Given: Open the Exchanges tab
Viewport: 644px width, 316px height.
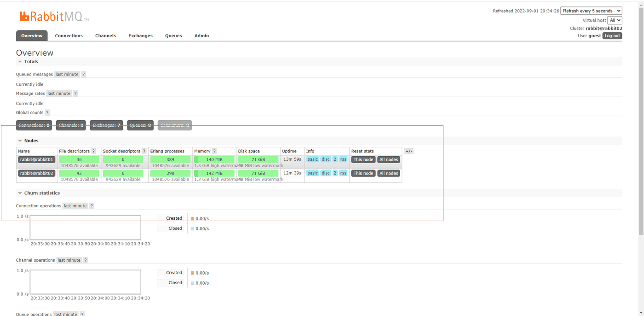Looking at the screenshot, I should (140, 35).
